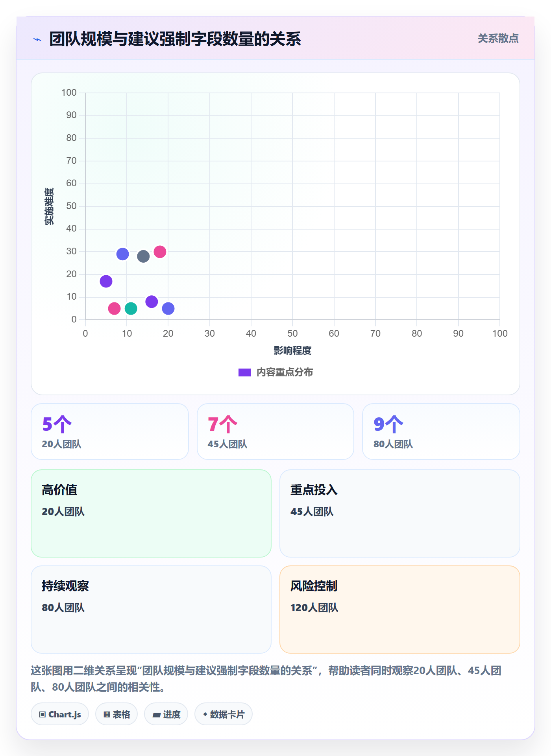This screenshot has height=756, width=551.
Task: Click the 内容重点分布 legend label
Action: point(285,372)
